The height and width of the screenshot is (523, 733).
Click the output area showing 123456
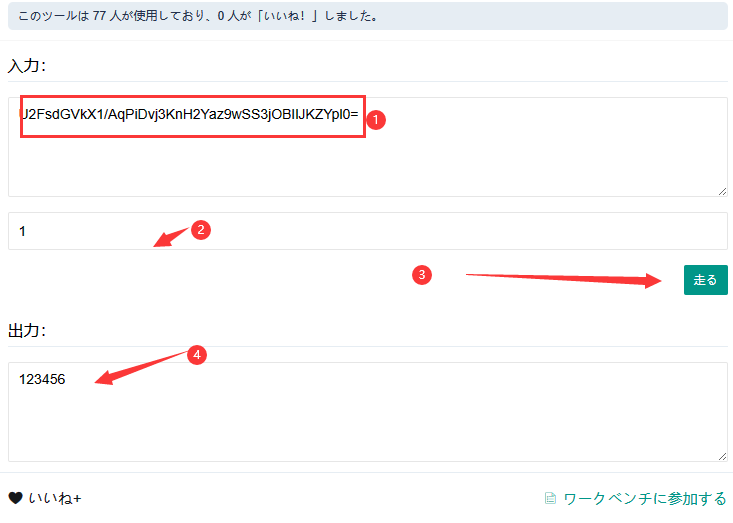coord(368,412)
